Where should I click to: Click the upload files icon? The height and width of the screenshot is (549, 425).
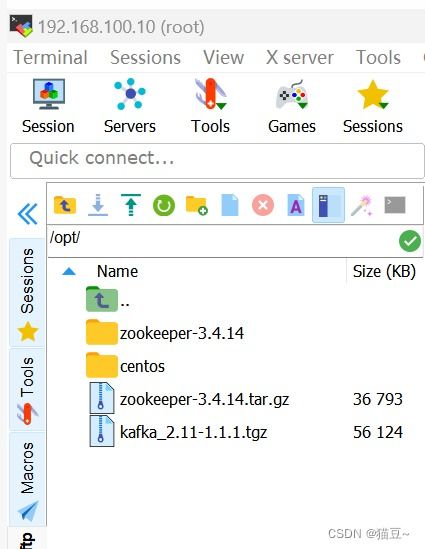pyautogui.click(x=131, y=205)
